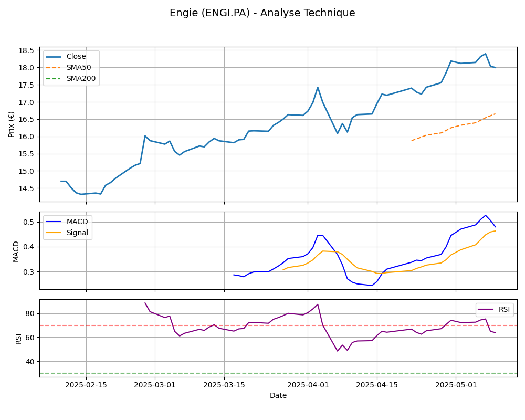This screenshot has height=420, width=525.
Task: Click the 15.0 price tick label
Action: pos(26,171)
